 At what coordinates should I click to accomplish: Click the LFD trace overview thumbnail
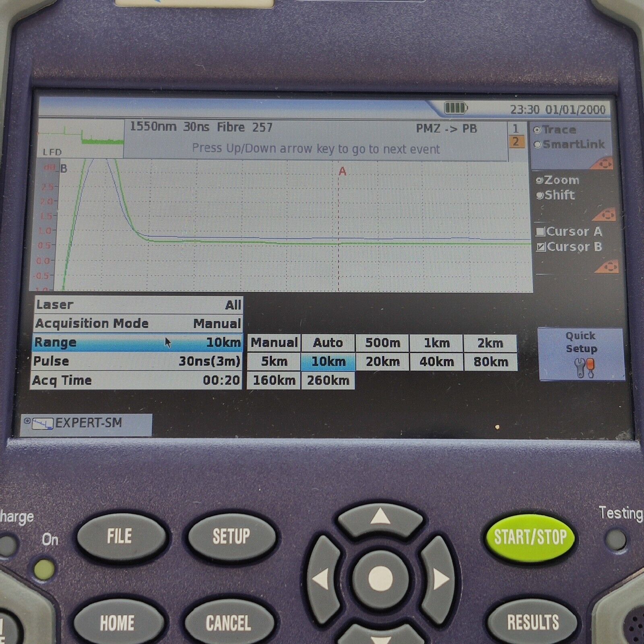pos(81,138)
